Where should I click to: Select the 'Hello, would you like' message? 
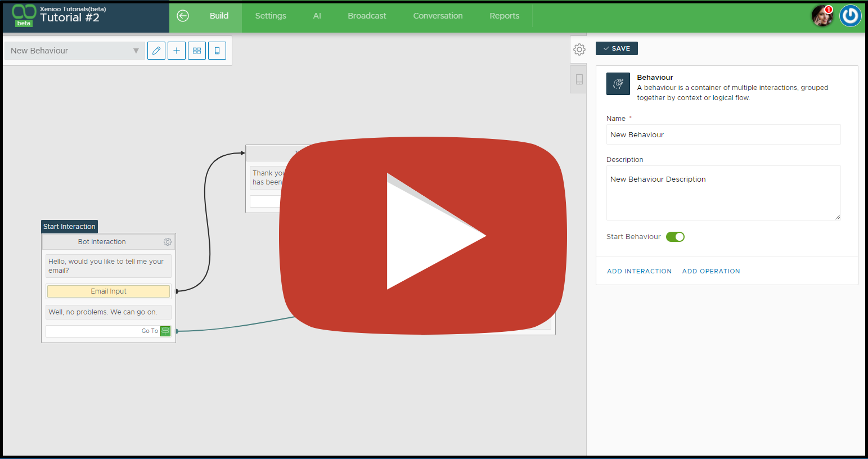coord(109,266)
